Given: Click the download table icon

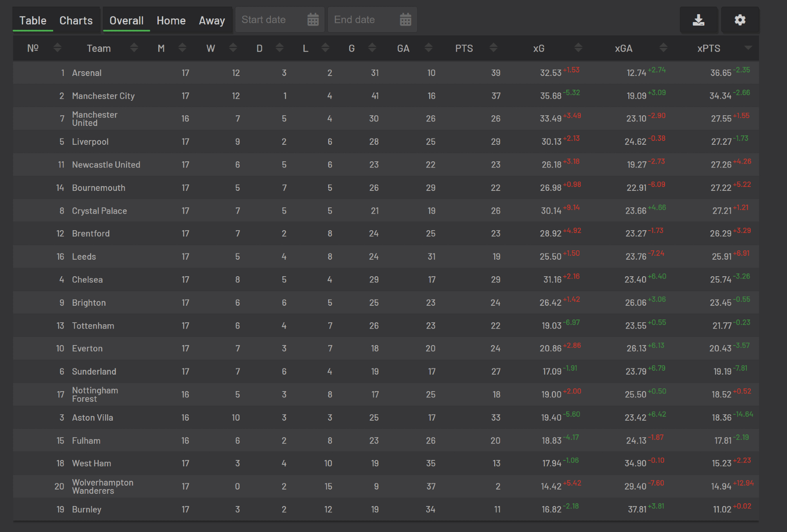Looking at the screenshot, I should 698,20.
